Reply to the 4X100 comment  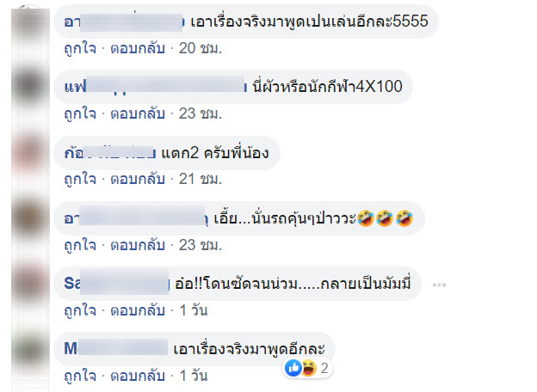pos(138,113)
